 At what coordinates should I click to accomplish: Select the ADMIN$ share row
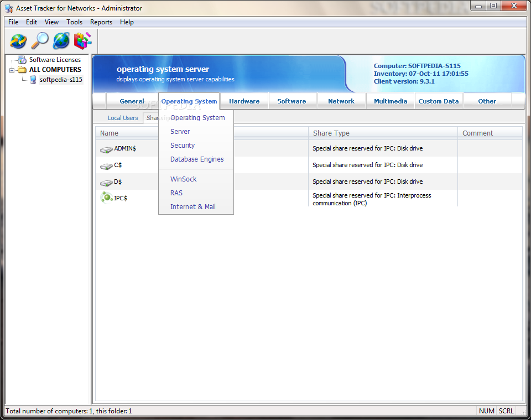click(308, 148)
